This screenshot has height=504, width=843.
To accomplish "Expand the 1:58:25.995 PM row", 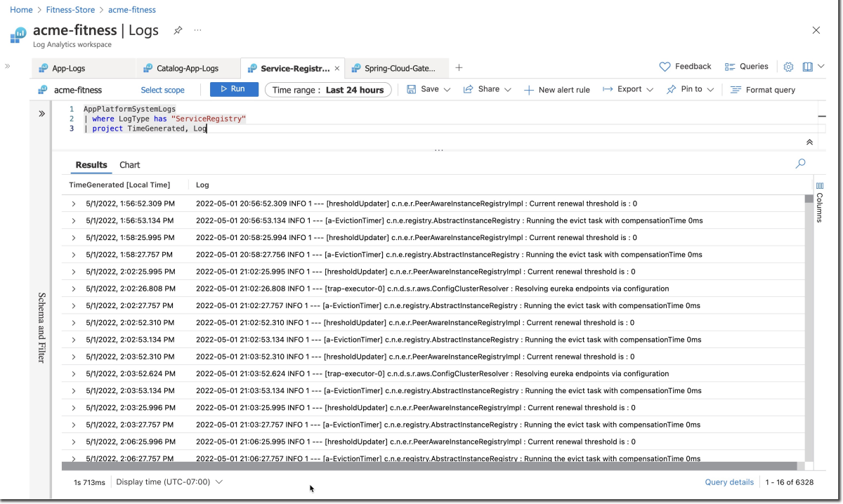I will [73, 237].
